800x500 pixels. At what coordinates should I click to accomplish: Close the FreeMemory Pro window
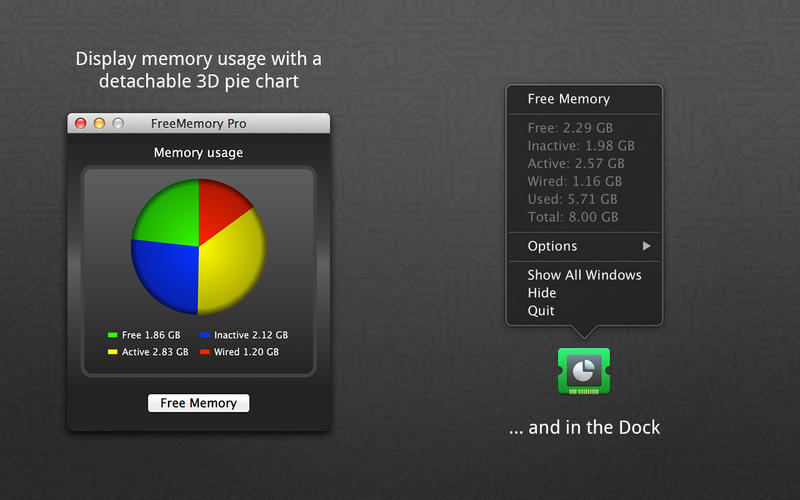click(81, 123)
